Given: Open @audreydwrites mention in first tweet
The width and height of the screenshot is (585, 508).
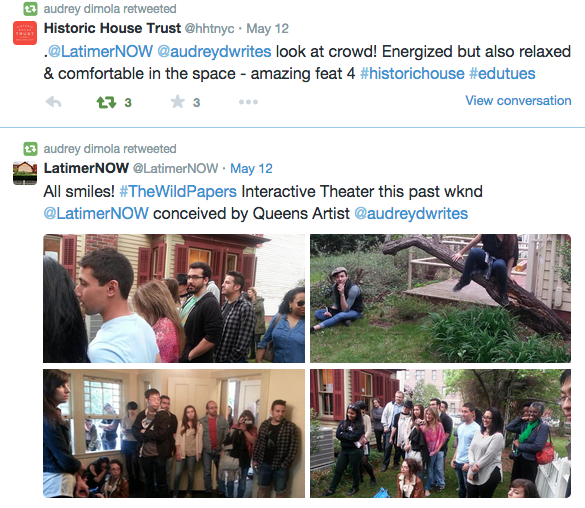Looking at the screenshot, I should coord(214,51).
